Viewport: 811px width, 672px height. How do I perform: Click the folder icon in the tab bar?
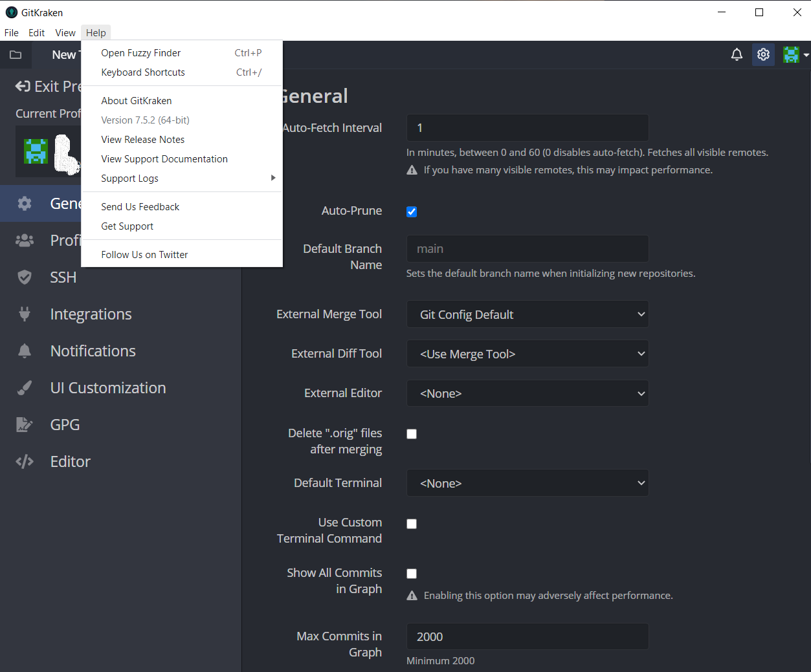[x=16, y=55]
